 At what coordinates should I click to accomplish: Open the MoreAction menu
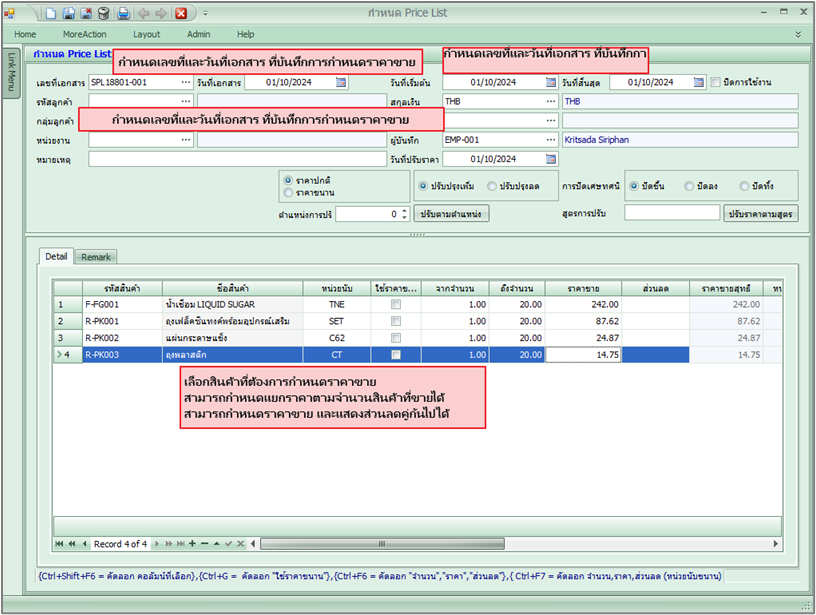click(84, 34)
